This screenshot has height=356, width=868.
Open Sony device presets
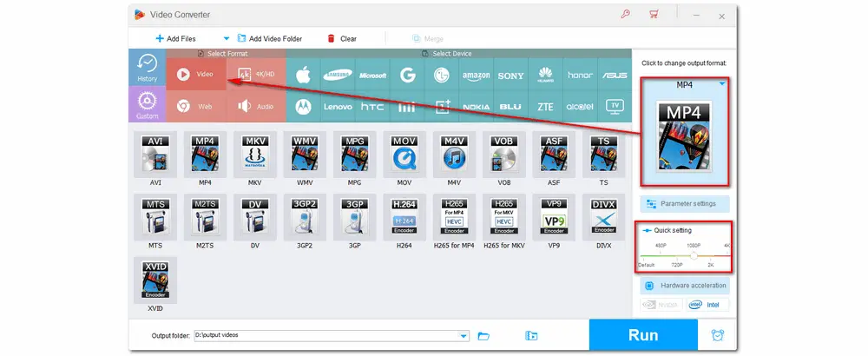click(x=511, y=75)
